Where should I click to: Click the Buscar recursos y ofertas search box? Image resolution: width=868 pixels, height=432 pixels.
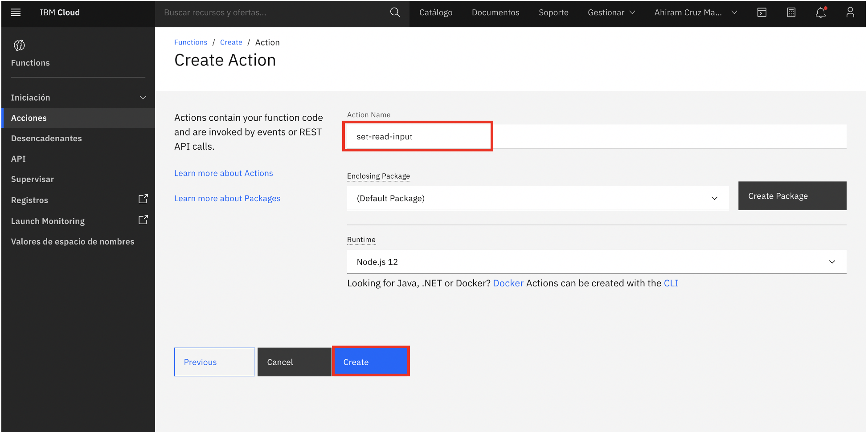point(273,12)
